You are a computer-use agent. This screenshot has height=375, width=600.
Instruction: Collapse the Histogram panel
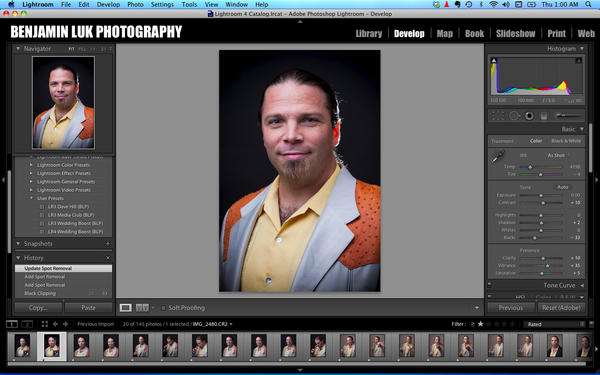[582, 49]
